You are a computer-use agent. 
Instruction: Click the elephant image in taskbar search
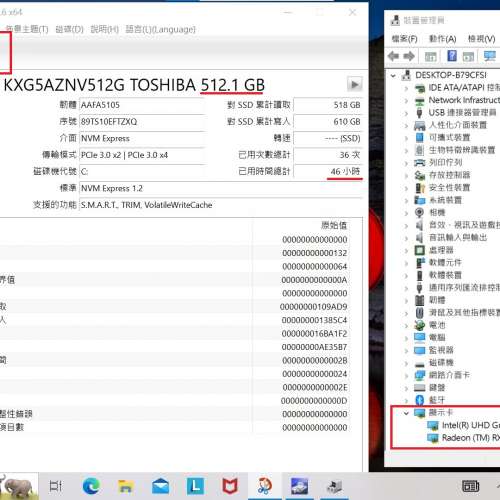click(x=19, y=486)
